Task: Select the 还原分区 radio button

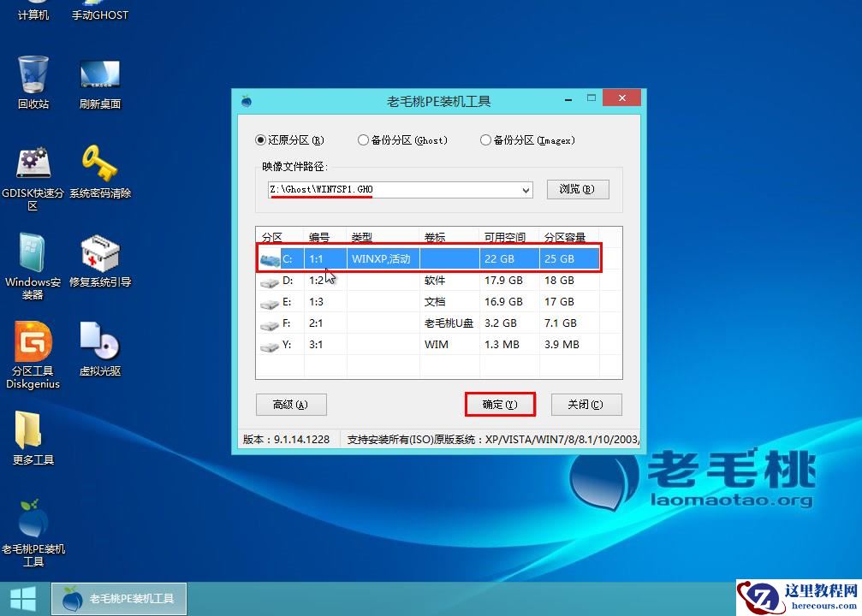Action: 259,139
